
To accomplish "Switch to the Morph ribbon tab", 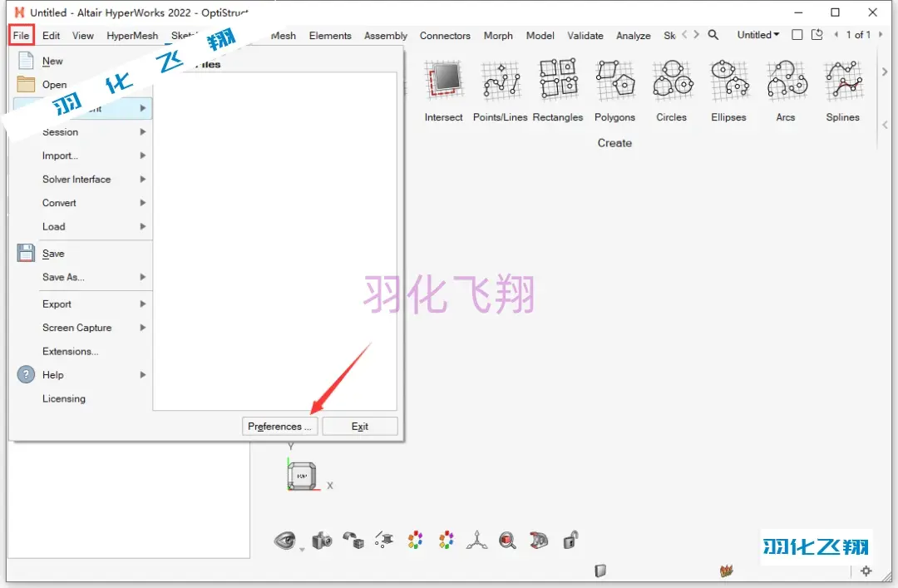I will 498,36.
